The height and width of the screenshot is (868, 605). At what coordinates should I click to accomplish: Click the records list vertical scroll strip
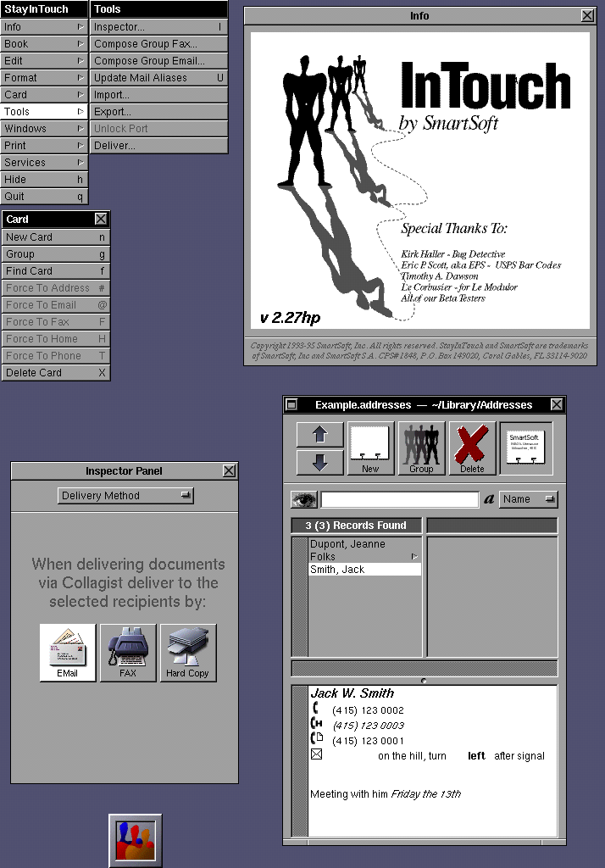(x=300, y=596)
